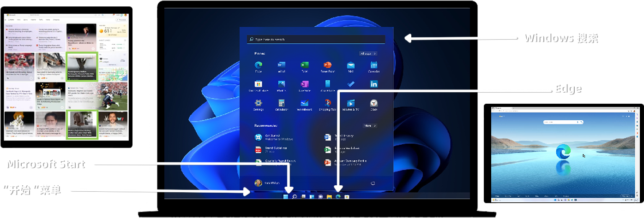
Task: Open the Brand Guidelines PDF recommendation
Action: coord(272,149)
